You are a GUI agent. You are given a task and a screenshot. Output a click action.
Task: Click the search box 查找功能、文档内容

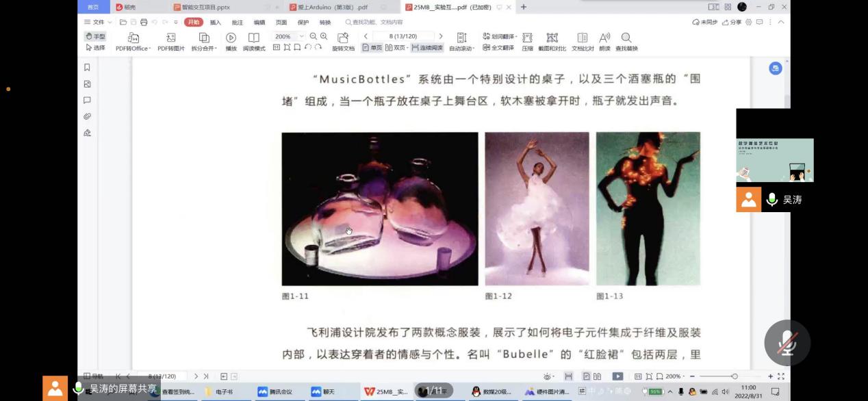tap(374, 23)
